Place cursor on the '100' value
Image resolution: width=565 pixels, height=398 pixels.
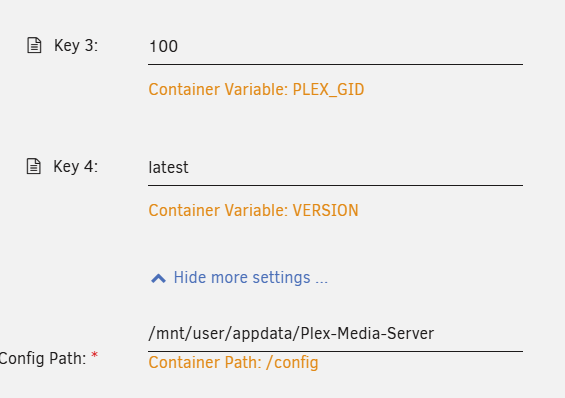pyautogui.click(x=163, y=47)
